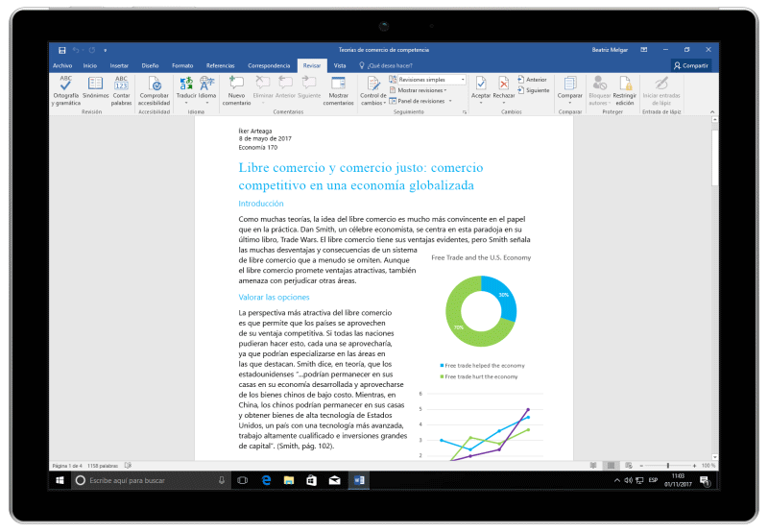Open Seguimiento dialog launcher
Image resolution: width=768 pixels, height=532 pixels.
(x=465, y=112)
